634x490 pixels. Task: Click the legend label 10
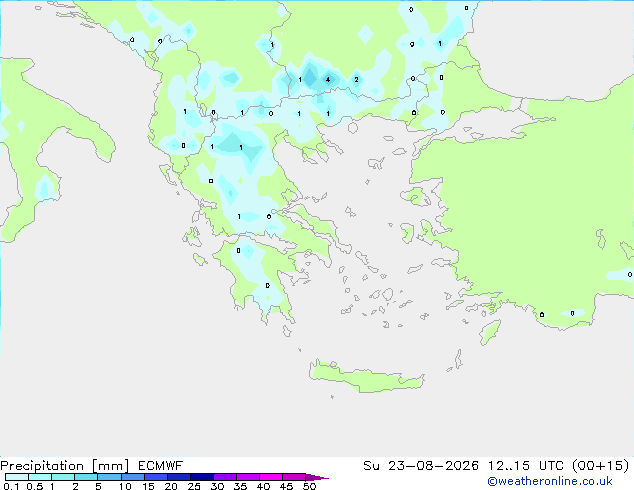[x=125, y=486]
